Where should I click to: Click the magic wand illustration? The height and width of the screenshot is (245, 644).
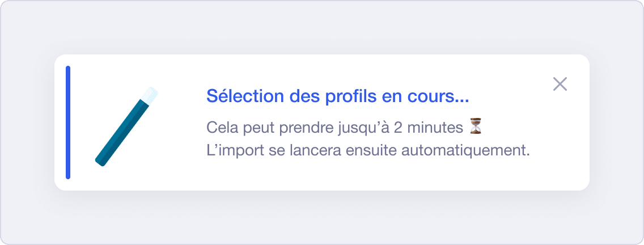pyautogui.click(x=126, y=126)
